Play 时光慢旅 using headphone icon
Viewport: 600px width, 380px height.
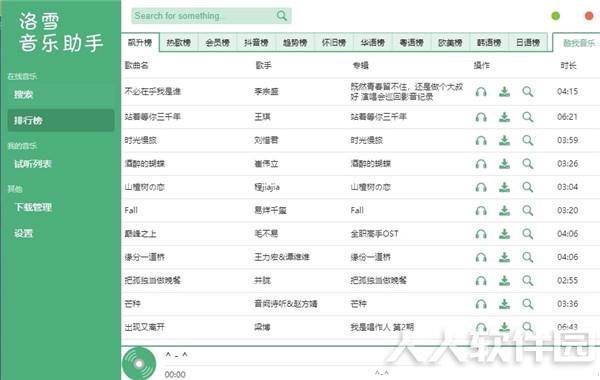[x=481, y=140]
